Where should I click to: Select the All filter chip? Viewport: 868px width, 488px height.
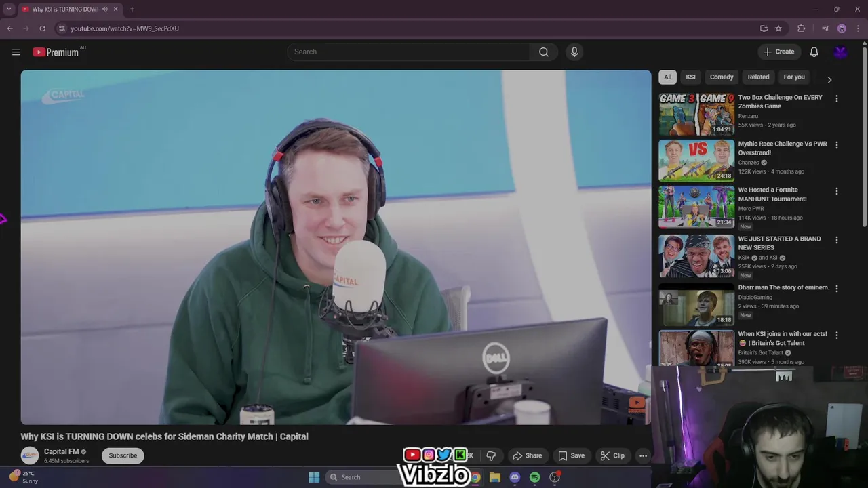coord(667,77)
